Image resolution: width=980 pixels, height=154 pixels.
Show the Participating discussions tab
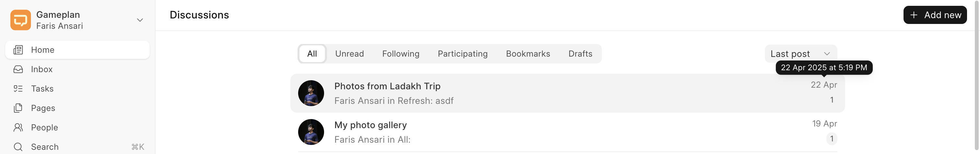point(462,54)
